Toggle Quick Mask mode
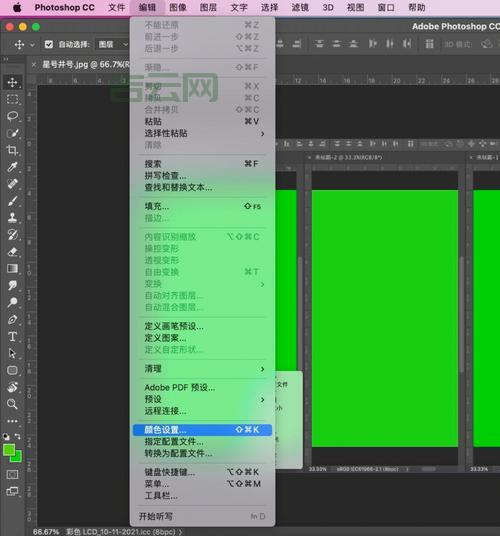The width and height of the screenshot is (500, 536). coord(13,474)
